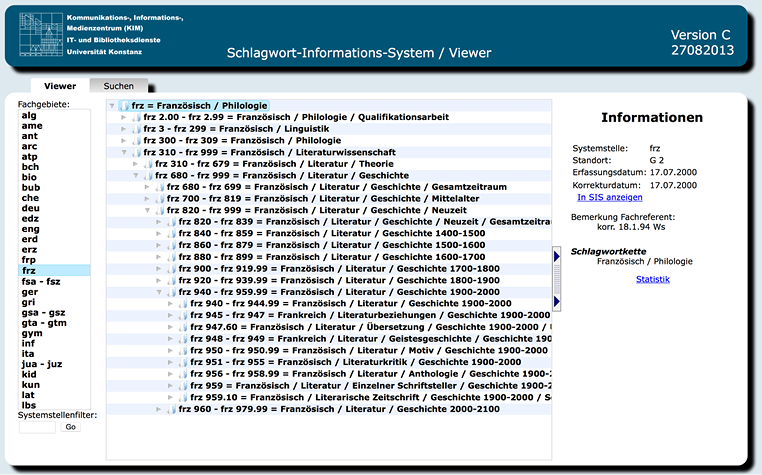The height and width of the screenshot is (475, 762).
Task: Select frz 820 - frz 839 Gesamtzeitraum row
Action: coord(329,222)
